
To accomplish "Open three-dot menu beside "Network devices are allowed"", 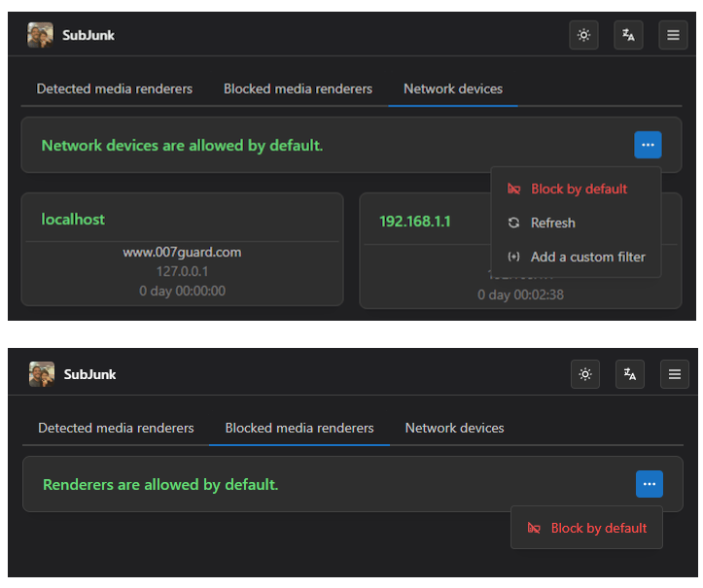I will (x=648, y=145).
